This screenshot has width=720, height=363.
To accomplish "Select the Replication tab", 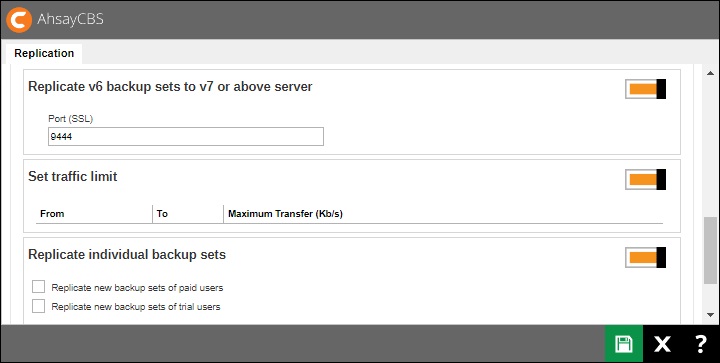I will (x=44, y=53).
